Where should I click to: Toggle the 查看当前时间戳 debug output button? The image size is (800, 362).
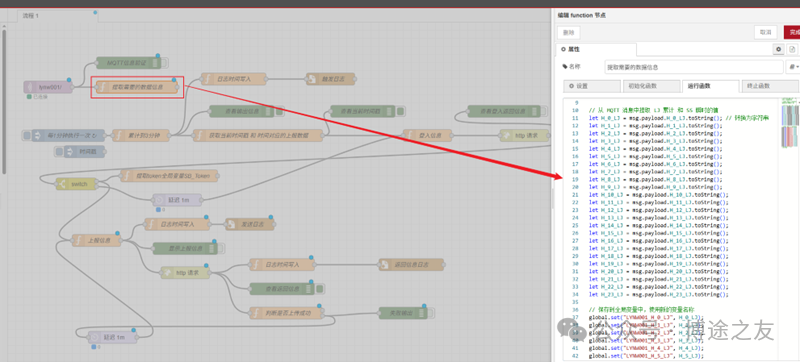(x=400, y=111)
